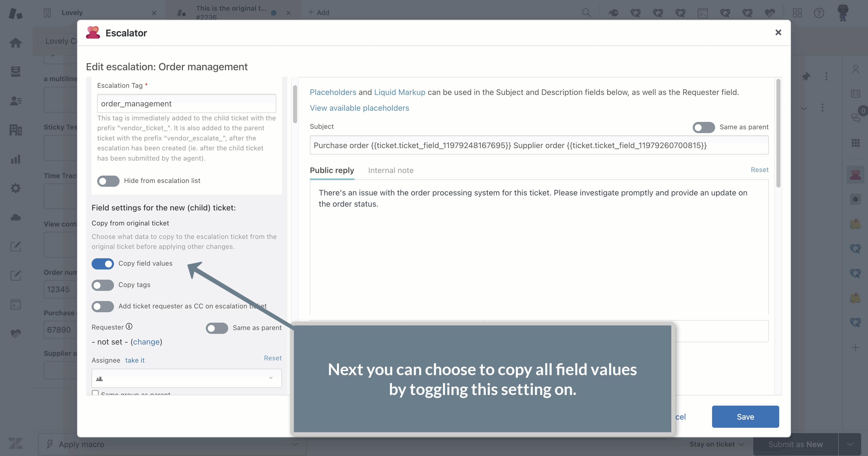
Task: Click the Order number field showing 12345
Action: pos(61,289)
